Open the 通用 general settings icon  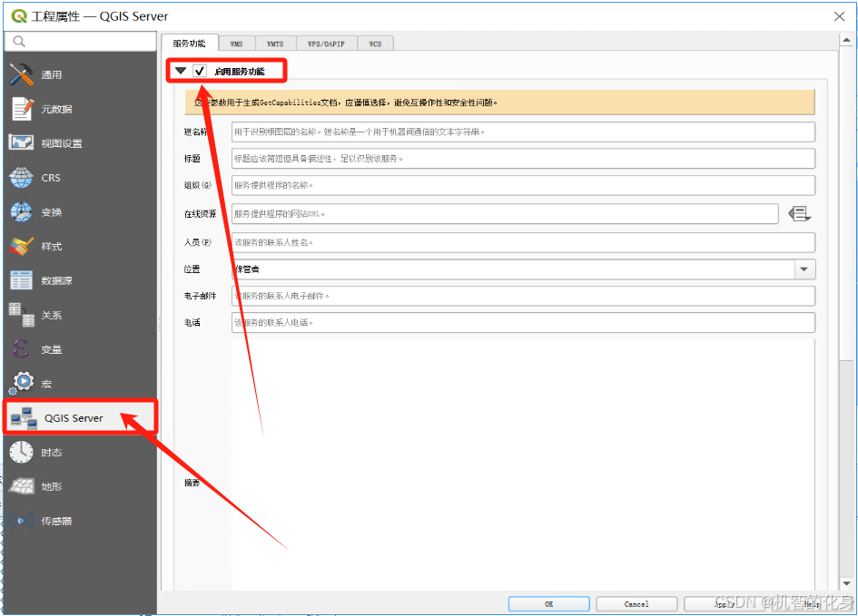[x=22, y=74]
